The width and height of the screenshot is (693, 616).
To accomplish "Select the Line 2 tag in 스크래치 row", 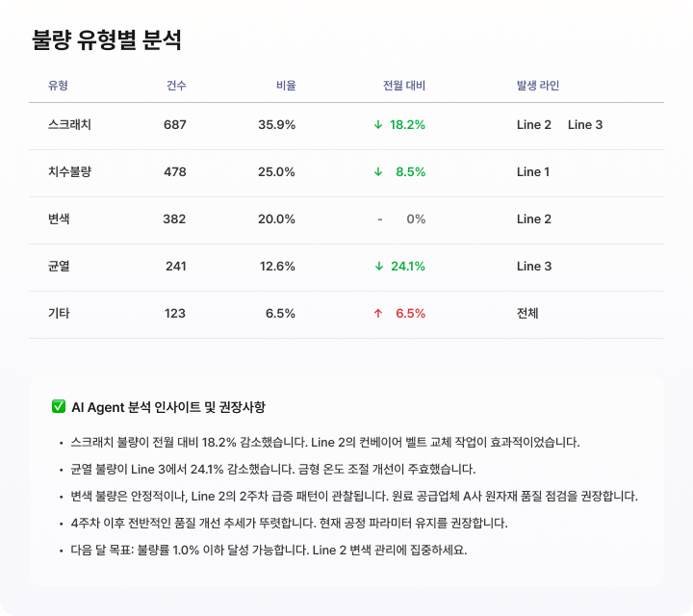I will (x=534, y=125).
